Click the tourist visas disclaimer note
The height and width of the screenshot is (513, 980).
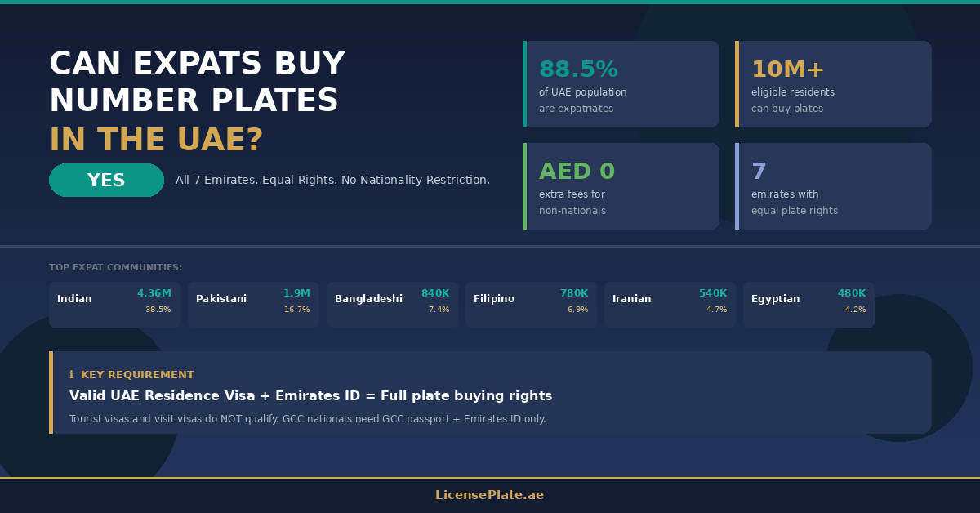point(307,419)
